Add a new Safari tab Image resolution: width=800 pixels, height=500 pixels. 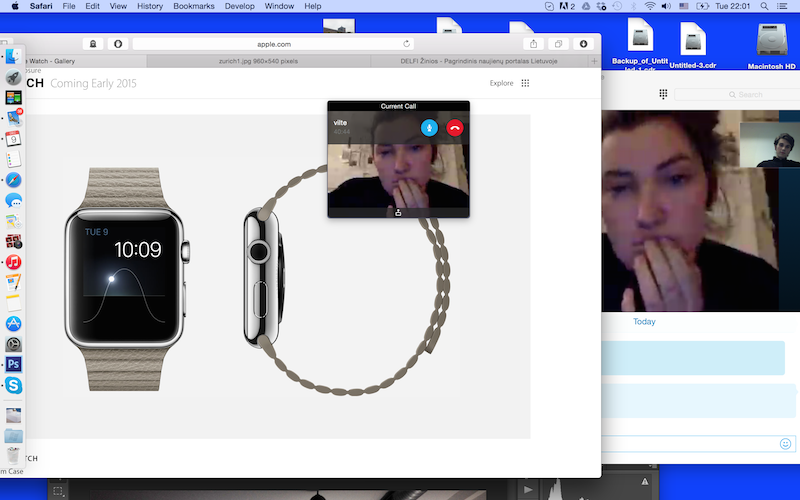point(594,61)
